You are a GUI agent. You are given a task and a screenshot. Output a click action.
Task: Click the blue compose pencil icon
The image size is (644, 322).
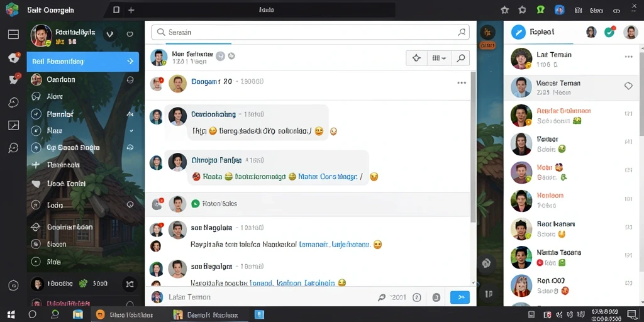click(518, 32)
